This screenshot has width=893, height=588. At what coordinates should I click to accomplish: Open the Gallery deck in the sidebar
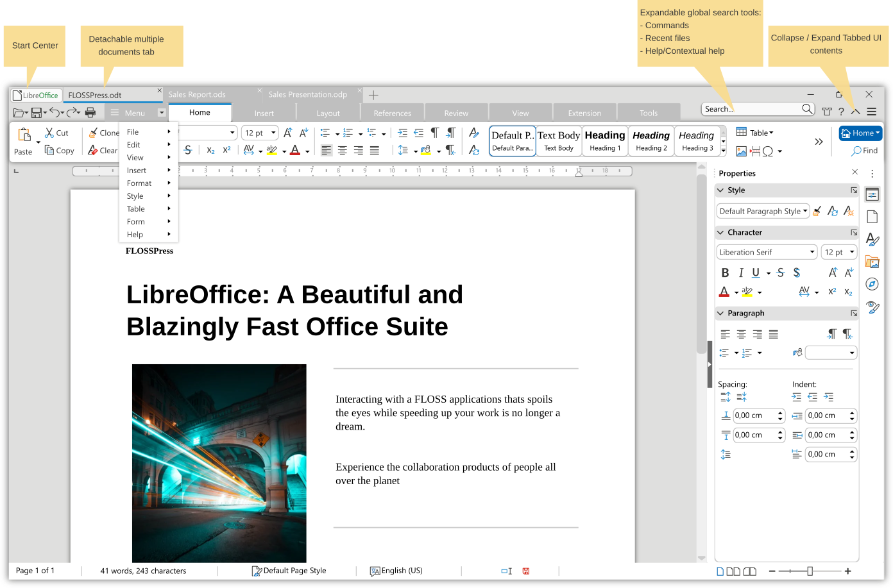872,262
